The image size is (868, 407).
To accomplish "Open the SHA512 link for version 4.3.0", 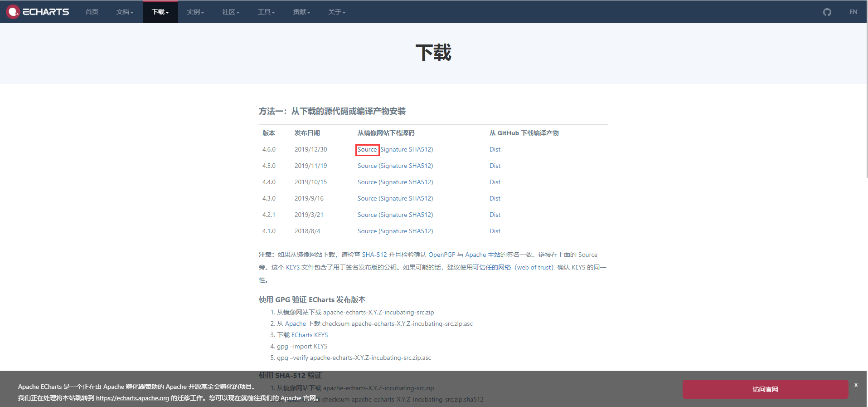I will click(x=420, y=198).
